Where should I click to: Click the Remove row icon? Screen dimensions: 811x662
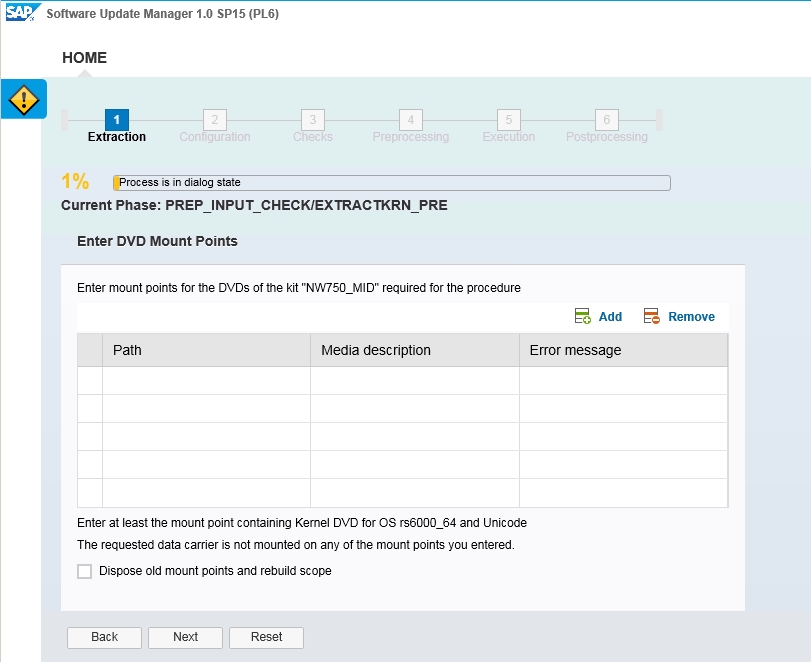[651, 316]
